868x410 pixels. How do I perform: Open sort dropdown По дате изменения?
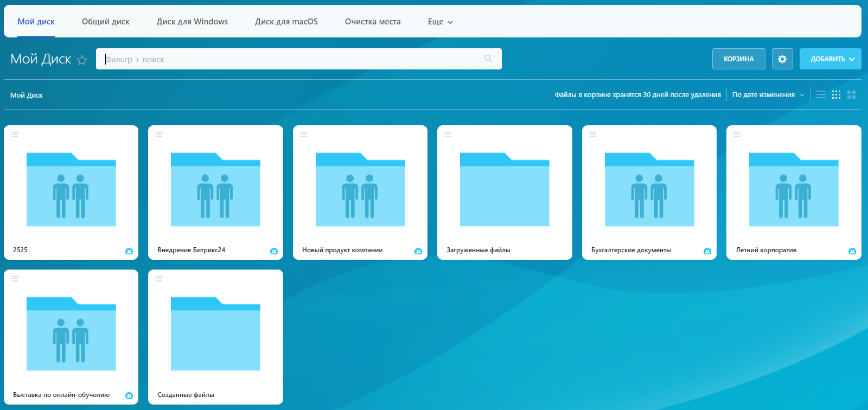point(768,94)
